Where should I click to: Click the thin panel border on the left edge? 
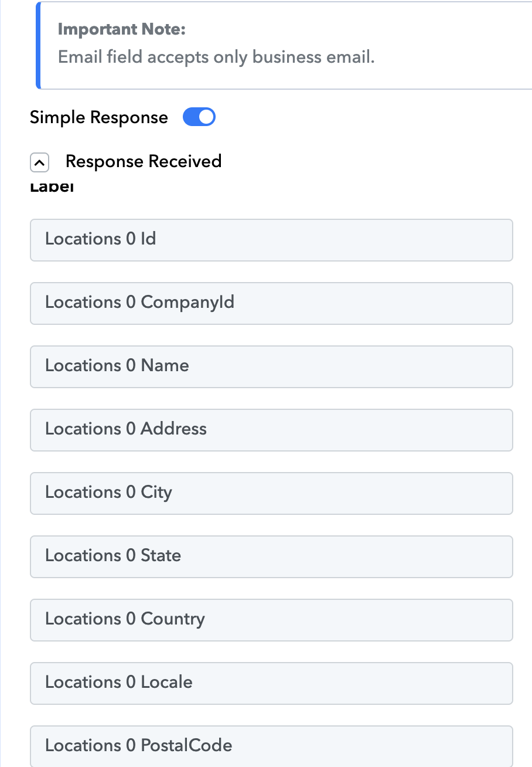tap(1, 410)
